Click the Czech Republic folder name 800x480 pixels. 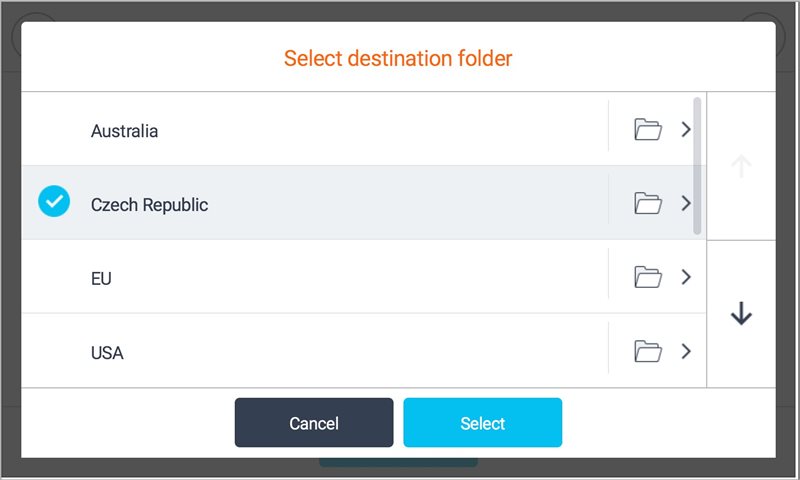pos(149,205)
